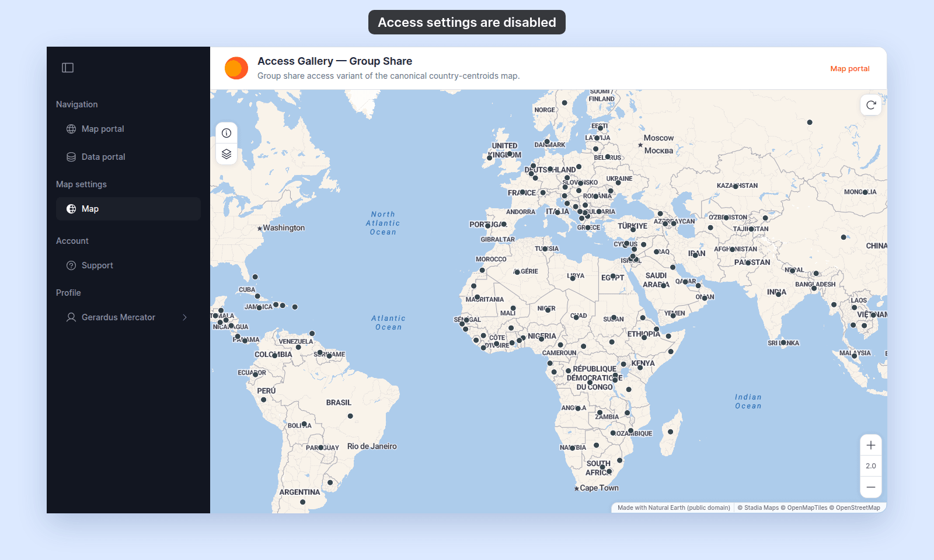Open the Stadia Maps attribution link

[758, 508]
